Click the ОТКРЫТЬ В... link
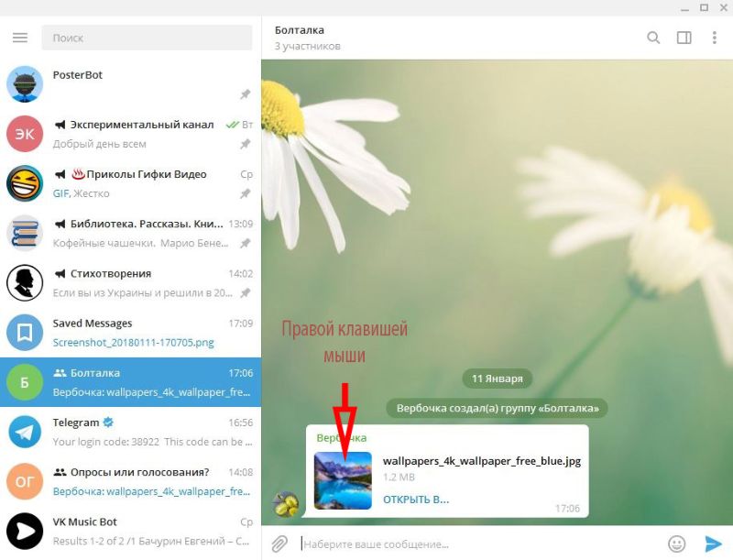The height and width of the screenshot is (560, 733). [x=416, y=500]
